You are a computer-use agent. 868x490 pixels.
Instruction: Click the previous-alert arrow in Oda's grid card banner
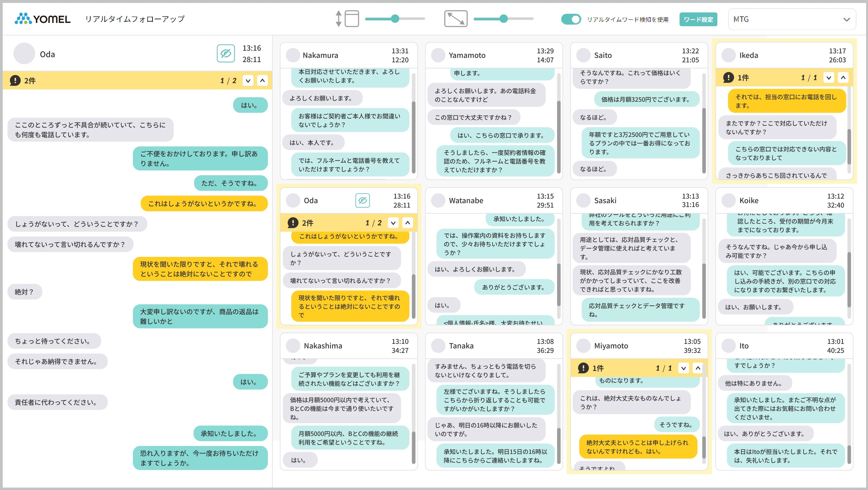coord(407,223)
